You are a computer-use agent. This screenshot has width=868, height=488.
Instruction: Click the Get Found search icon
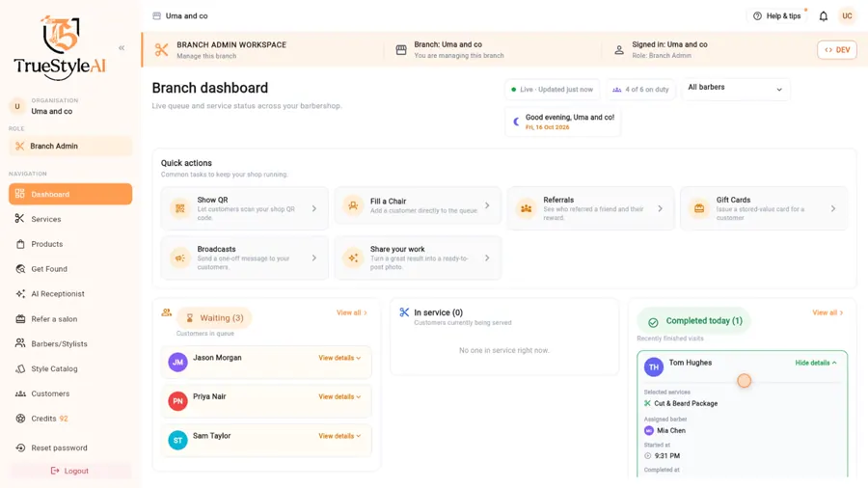20,269
